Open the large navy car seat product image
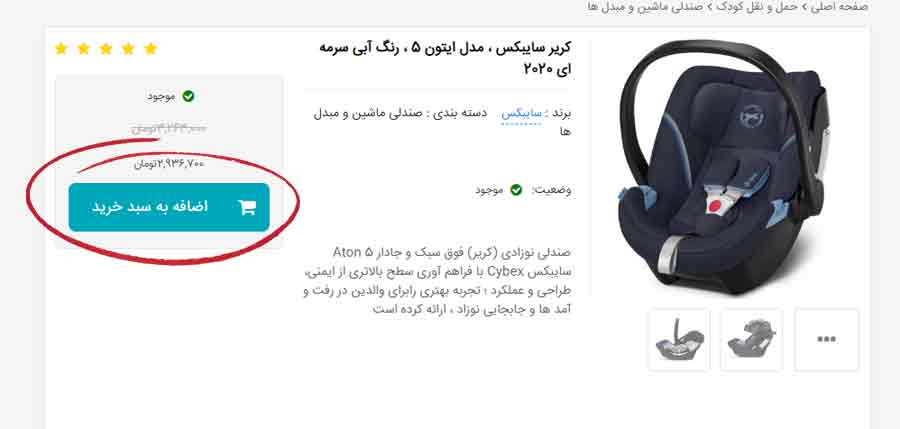 pyautogui.click(x=723, y=167)
